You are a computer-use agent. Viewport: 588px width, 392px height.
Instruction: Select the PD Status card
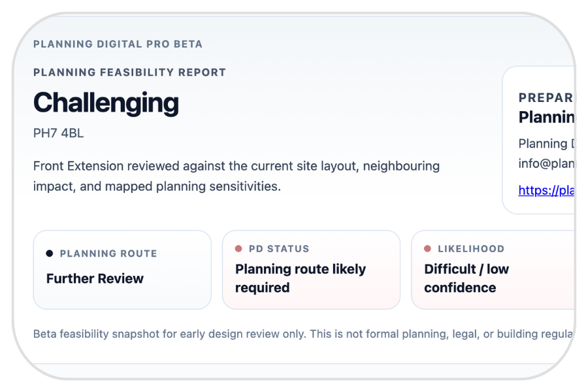click(311, 270)
